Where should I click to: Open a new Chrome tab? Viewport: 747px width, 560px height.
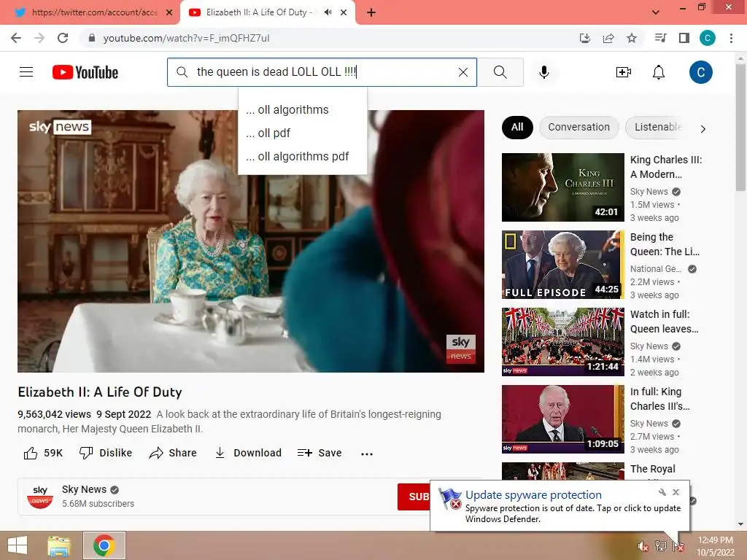click(x=371, y=12)
